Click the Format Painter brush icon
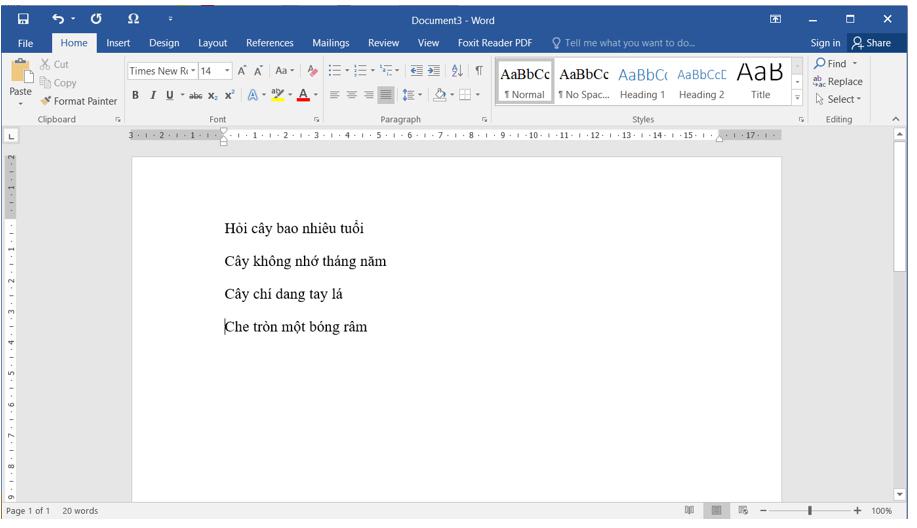The width and height of the screenshot is (917, 528). [46, 101]
